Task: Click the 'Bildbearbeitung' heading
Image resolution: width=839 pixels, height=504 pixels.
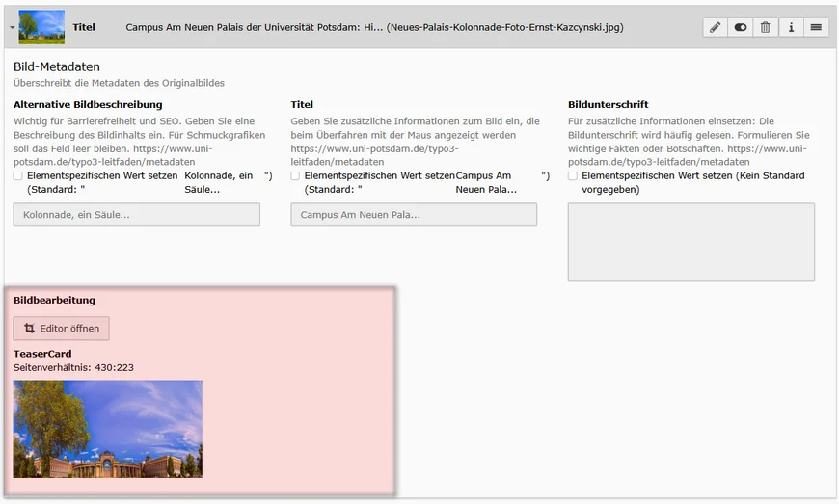Action: 54,300
